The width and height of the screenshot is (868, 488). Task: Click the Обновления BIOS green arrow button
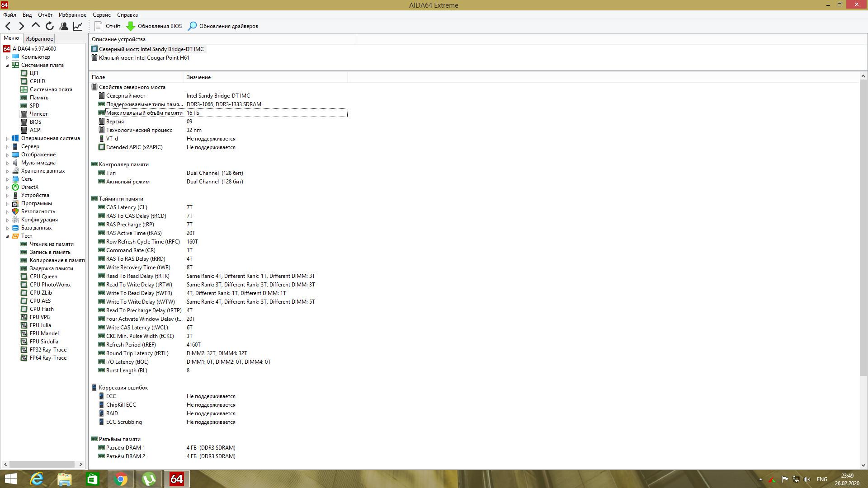coord(154,26)
